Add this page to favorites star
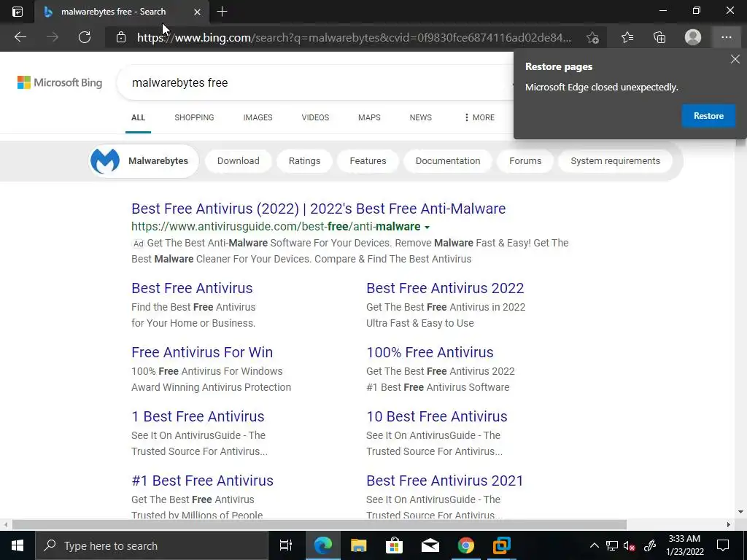Screen dimensions: 747x560 coord(592,37)
